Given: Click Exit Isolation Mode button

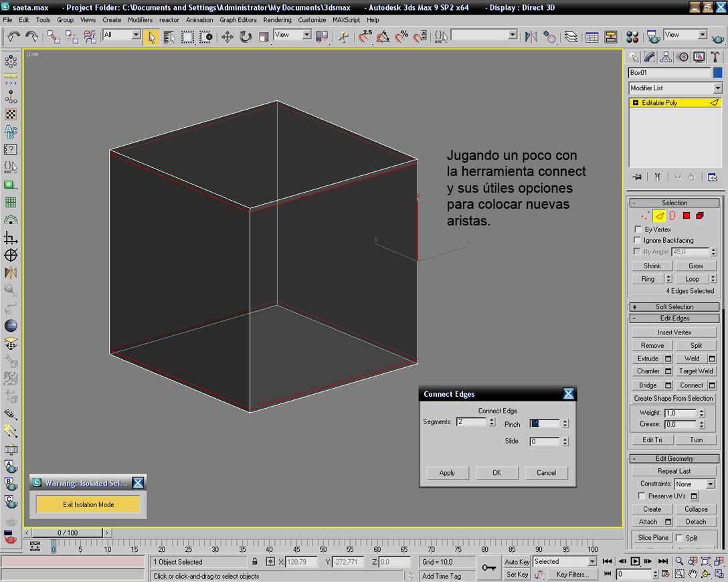Looking at the screenshot, I should (88, 504).
